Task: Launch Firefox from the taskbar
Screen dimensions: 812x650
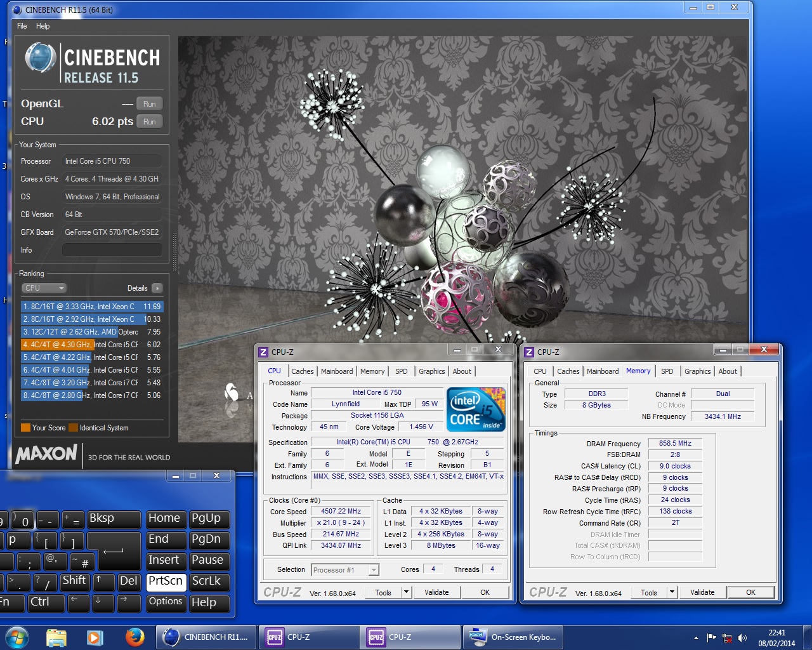Action: pos(134,637)
